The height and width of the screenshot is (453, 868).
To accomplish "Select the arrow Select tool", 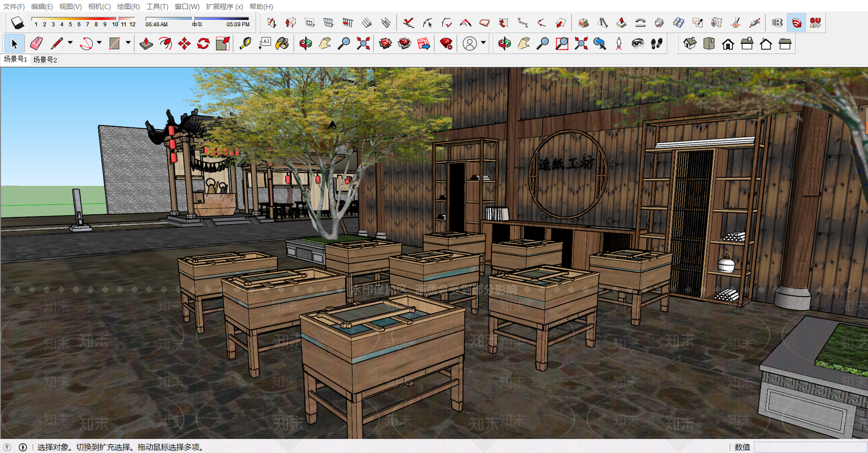I will click(14, 44).
